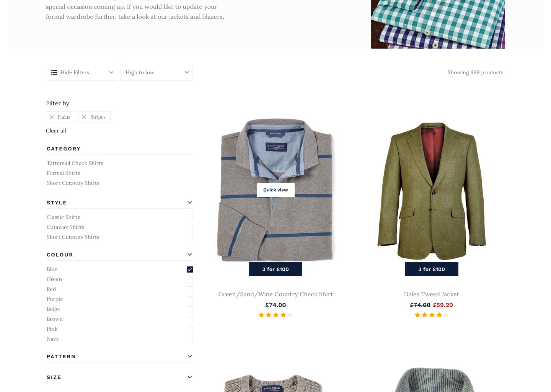This screenshot has height=392, width=551.
Task: Choose the Formal Shirts category
Action: click(x=63, y=173)
